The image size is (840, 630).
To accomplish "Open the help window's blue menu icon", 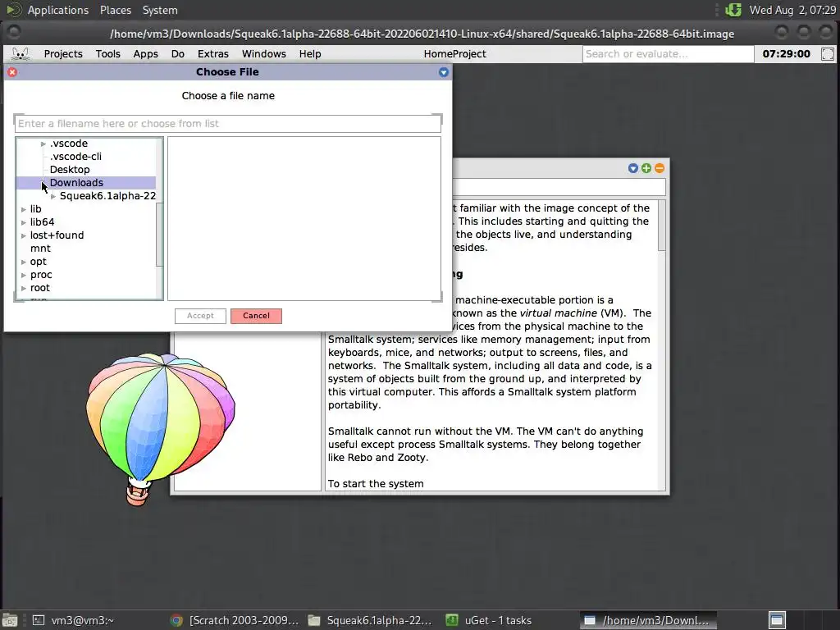I will 633,168.
